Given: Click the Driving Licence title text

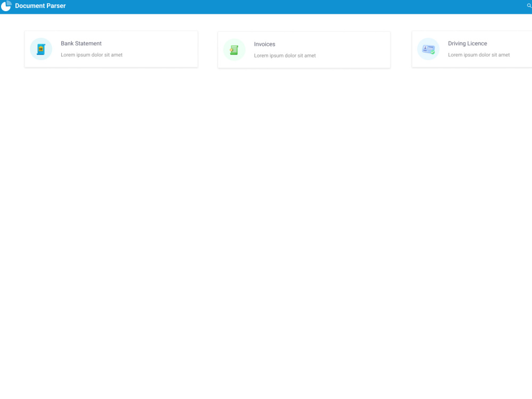Looking at the screenshot, I should click(467, 43).
